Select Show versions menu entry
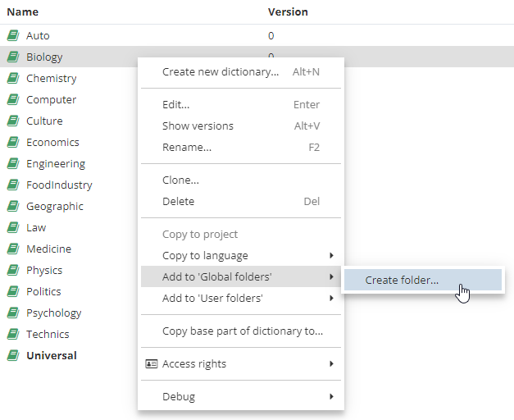514x420 pixels. click(198, 126)
